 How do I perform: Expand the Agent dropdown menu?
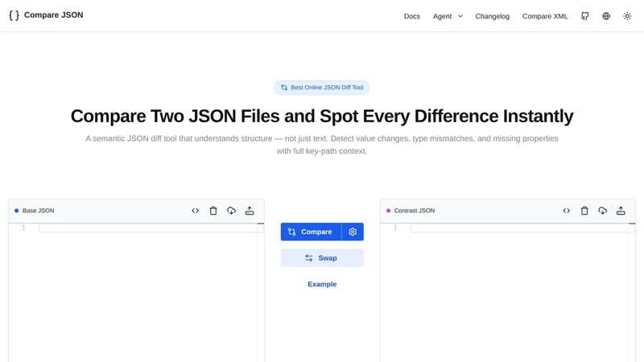(x=448, y=16)
